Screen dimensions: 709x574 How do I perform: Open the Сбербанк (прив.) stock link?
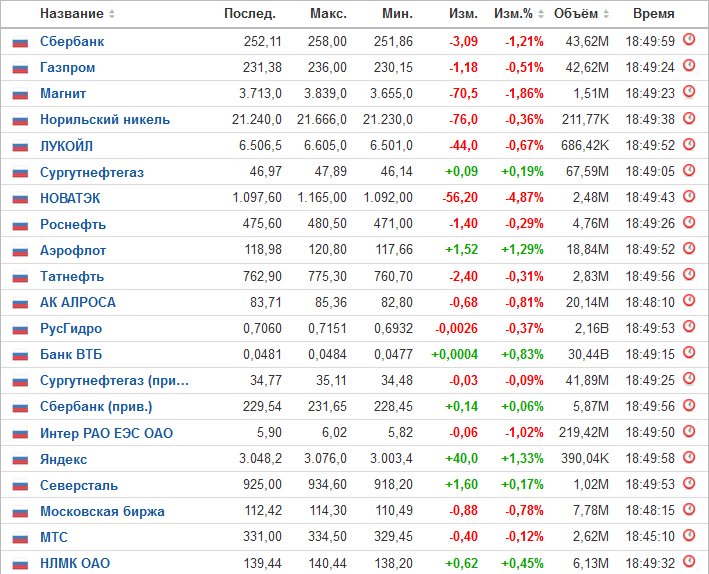96,407
